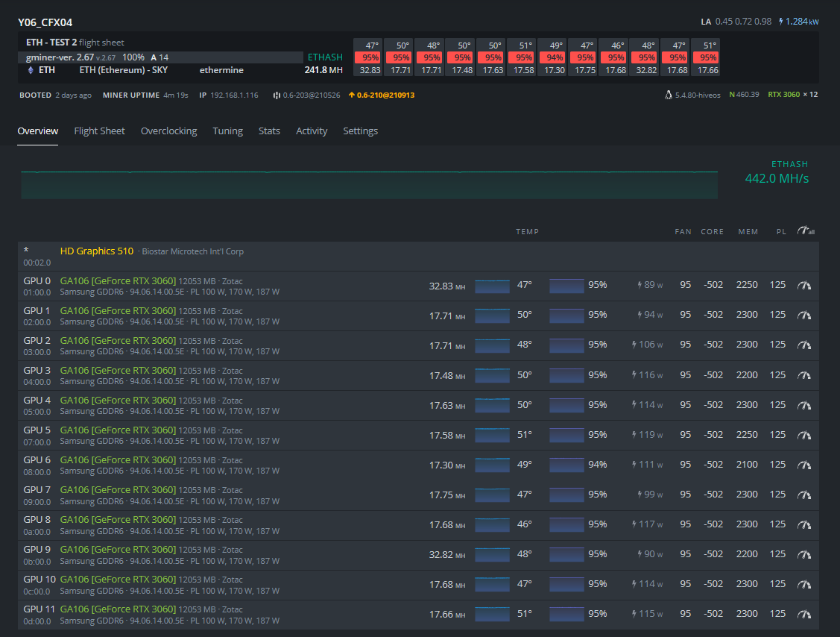Screen dimensions: 840x637
Task: Click the IP address 192.168.1.116
Action: (x=234, y=95)
